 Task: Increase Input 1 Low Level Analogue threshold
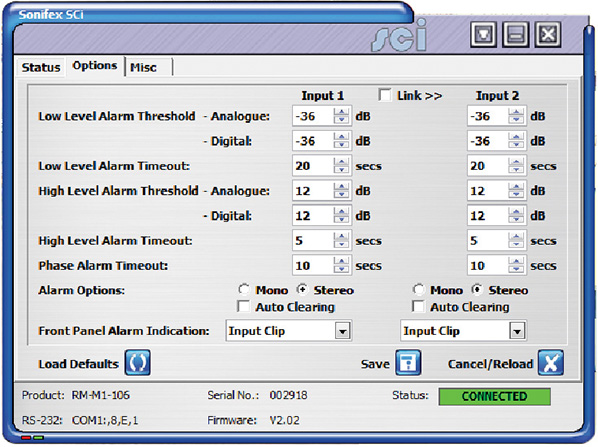pyautogui.click(x=341, y=112)
